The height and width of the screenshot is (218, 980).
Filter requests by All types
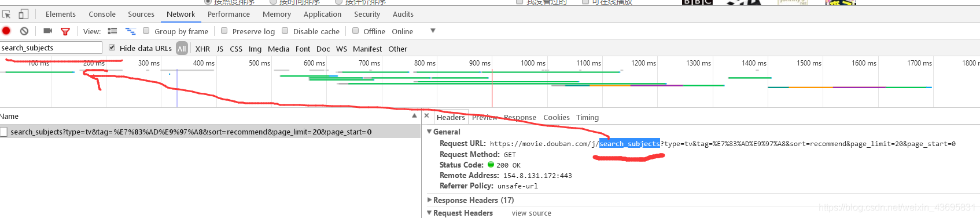tap(182, 49)
